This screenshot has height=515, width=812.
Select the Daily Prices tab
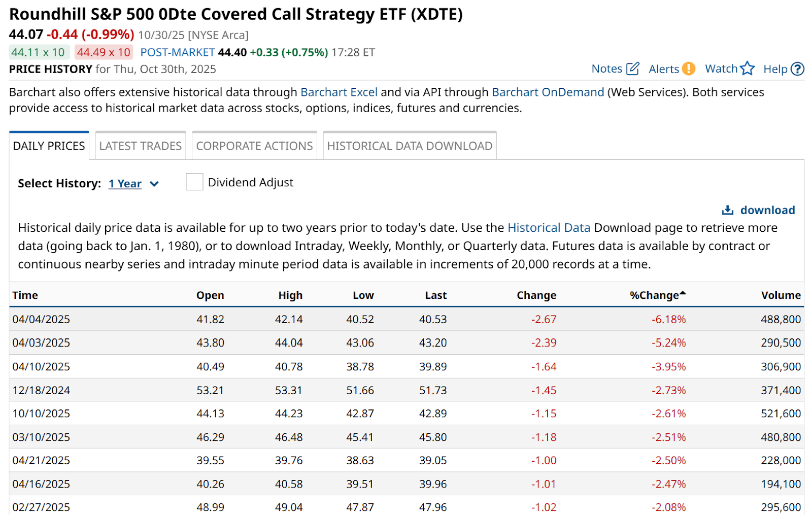coord(49,146)
